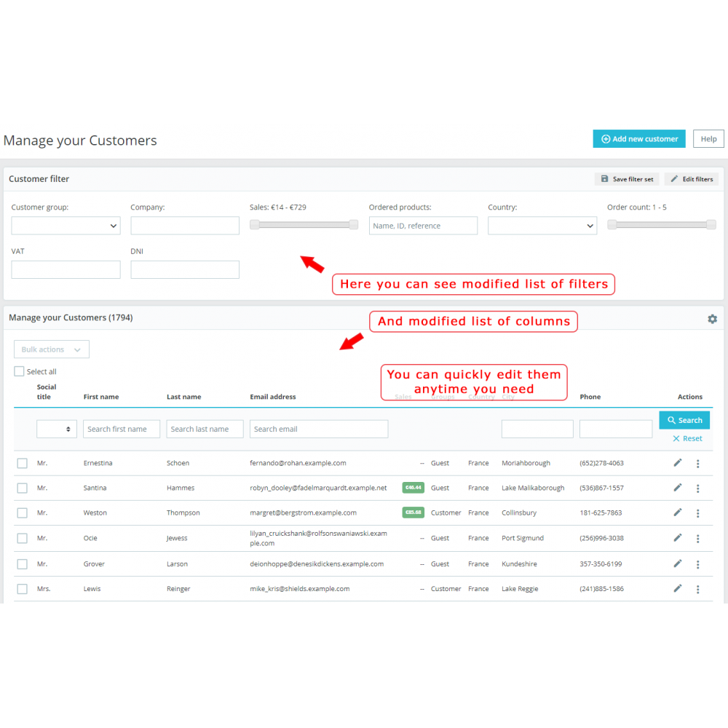The width and height of the screenshot is (728, 728).
Task: Check the row checkbox for Santina Hammes
Action: (21, 488)
